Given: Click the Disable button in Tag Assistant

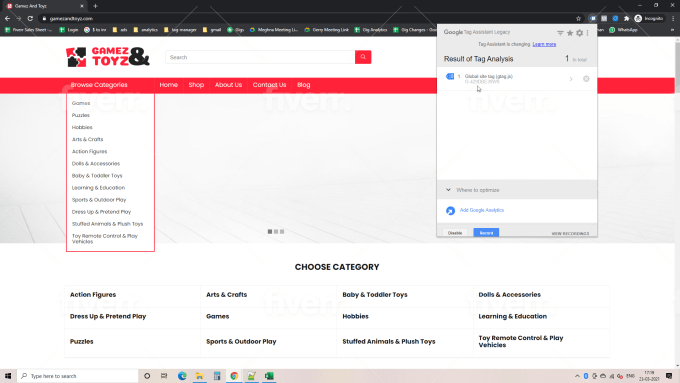Looking at the screenshot, I should pos(454,233).
